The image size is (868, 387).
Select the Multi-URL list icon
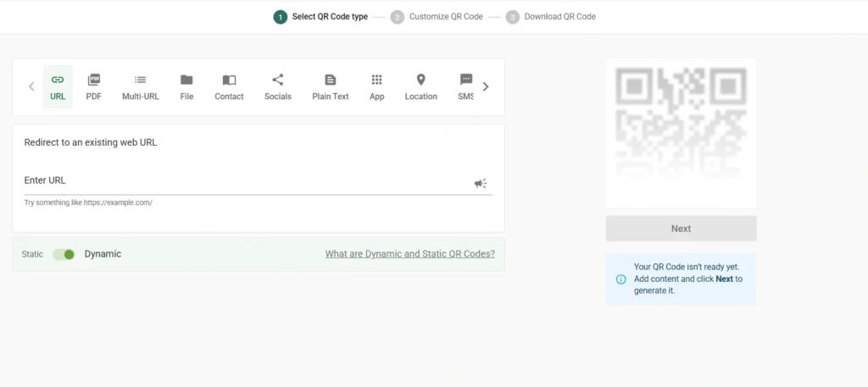(140, 80)
